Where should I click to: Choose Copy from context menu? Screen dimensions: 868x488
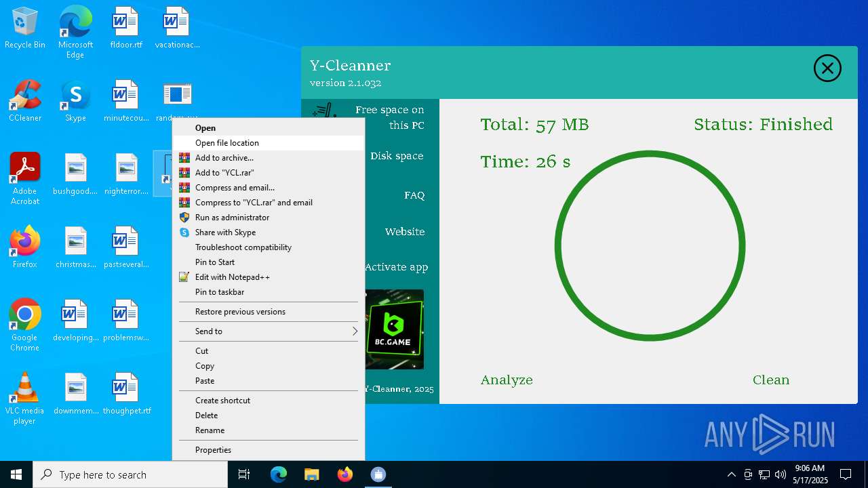click(269, 366)
